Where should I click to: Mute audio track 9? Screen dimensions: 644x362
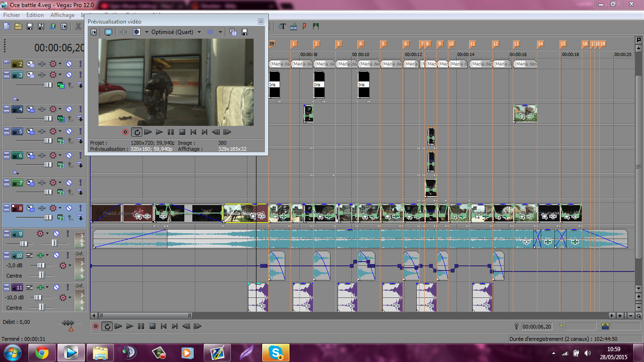[x=56, y=233]
